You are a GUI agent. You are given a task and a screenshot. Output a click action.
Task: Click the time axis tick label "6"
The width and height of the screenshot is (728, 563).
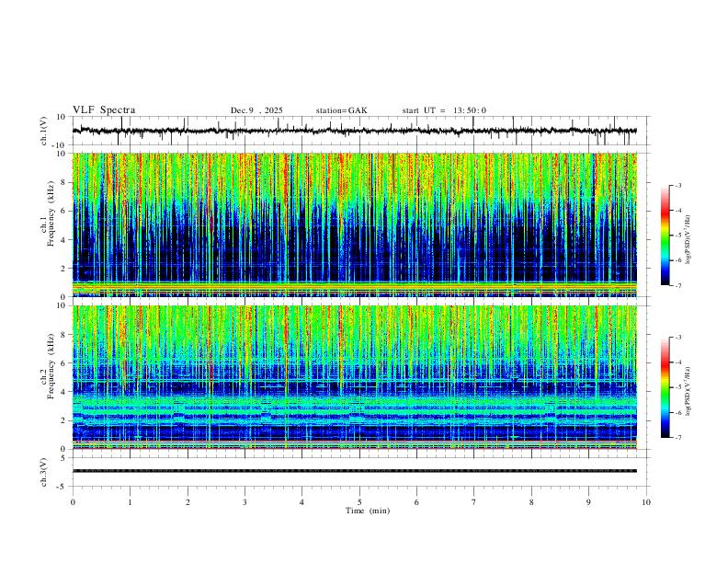(417, 502)
